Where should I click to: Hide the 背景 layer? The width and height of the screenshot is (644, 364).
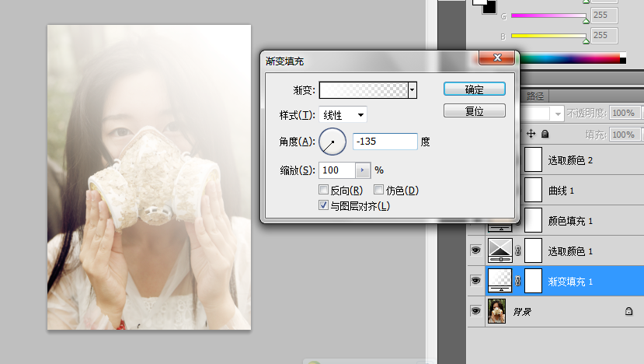click(x=475, y=311)
